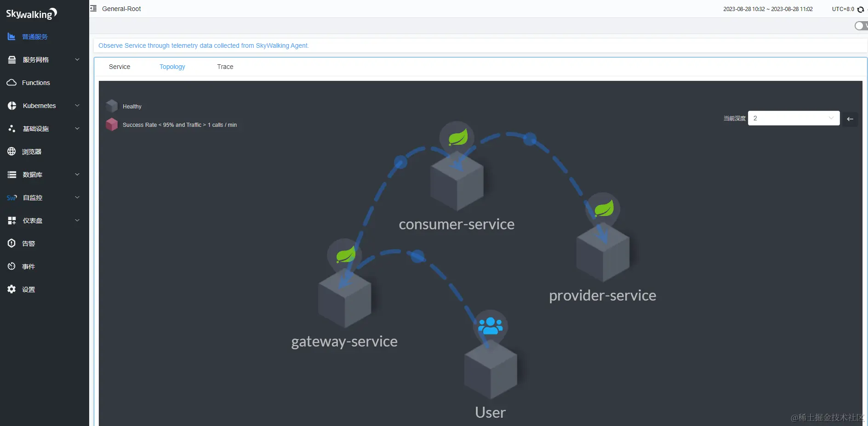Image resolution: width=868 pixels, height=426 pixels.
Task: Click the red Success Rate legend cube
Action: [x=112, y=125]
